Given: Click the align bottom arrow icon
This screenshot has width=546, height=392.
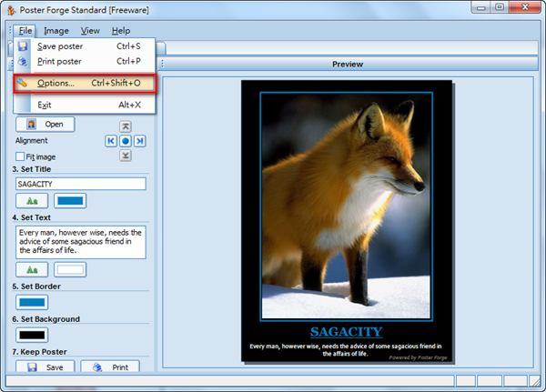Looking at the screenshot, I should [126, 156].
